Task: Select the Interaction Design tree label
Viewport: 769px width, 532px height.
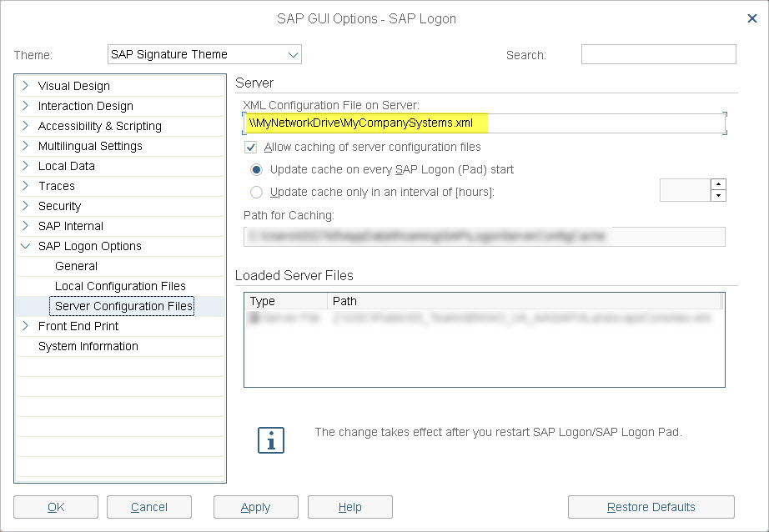Action: pyautogui.click(x=86, y=106)
